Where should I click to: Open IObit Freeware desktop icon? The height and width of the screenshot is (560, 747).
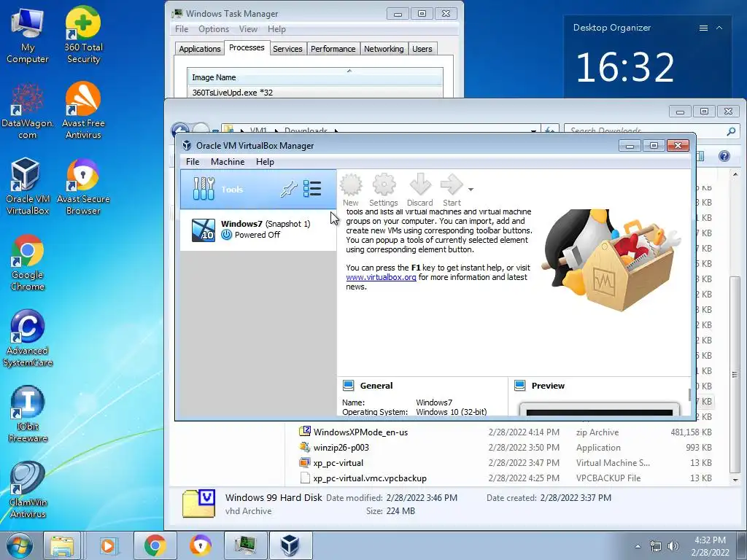(27, 414)
